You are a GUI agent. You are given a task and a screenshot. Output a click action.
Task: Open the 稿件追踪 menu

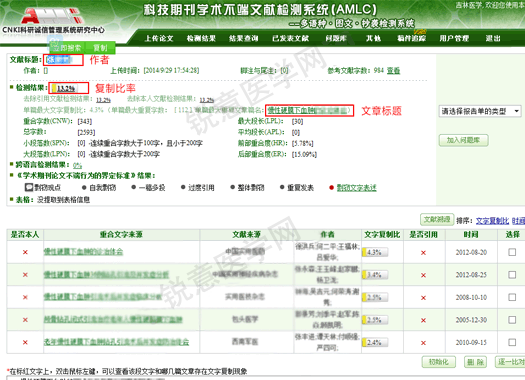411,39
